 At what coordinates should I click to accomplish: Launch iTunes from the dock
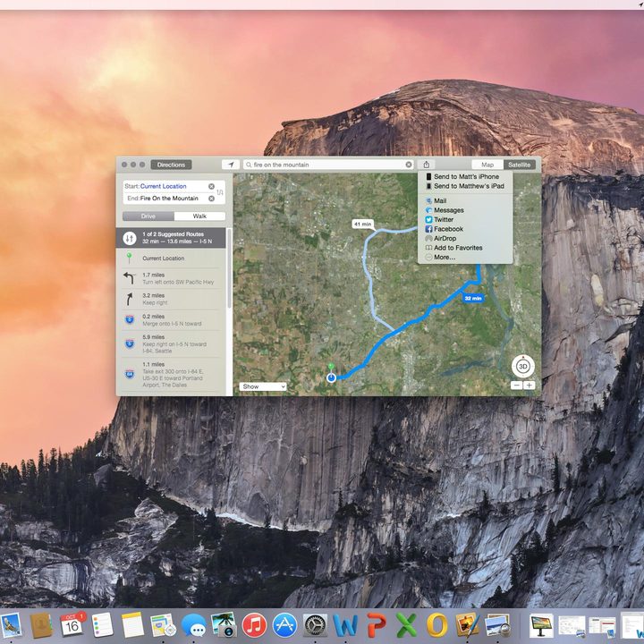254,625
